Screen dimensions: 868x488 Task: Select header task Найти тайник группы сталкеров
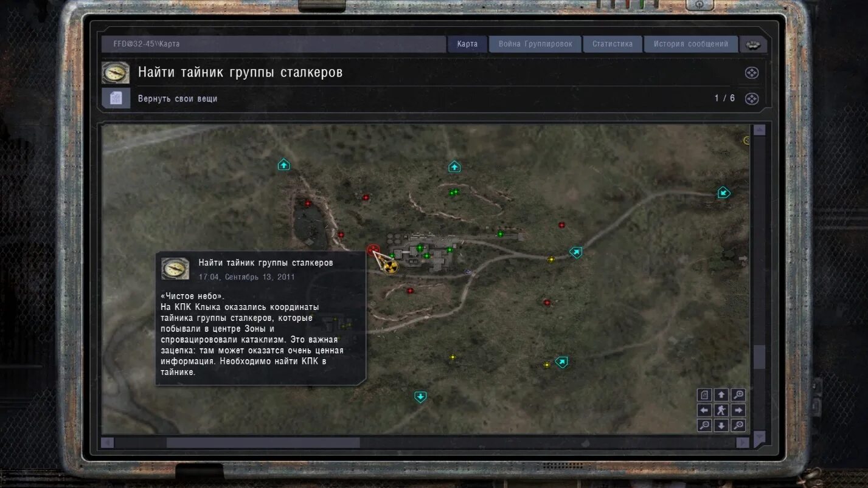(x=240, y=72)
